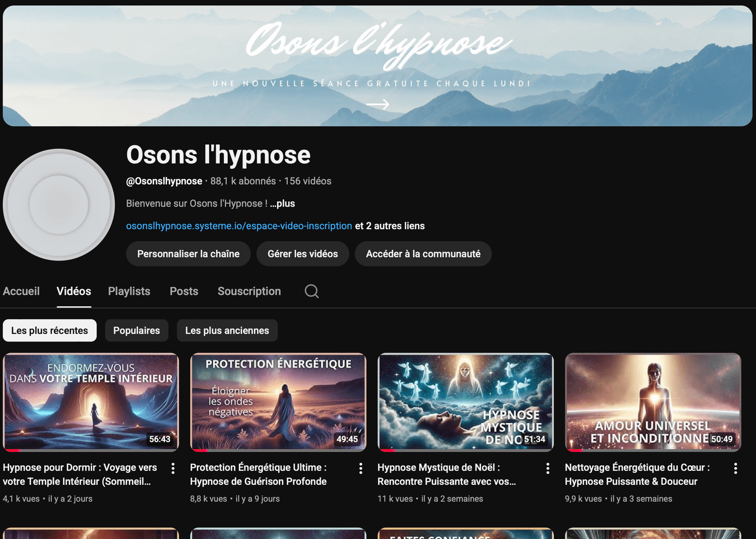Image resolution: width=756 pixels, height=539 pixels.
Task: Click 'Personnaliser la chaîne' button
Action: coord(188,254)
